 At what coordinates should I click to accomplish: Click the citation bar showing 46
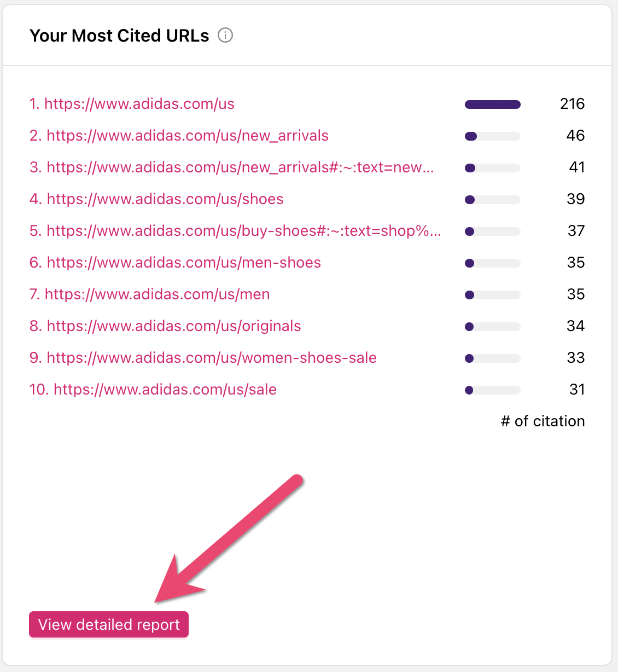(x=492, y=136)
